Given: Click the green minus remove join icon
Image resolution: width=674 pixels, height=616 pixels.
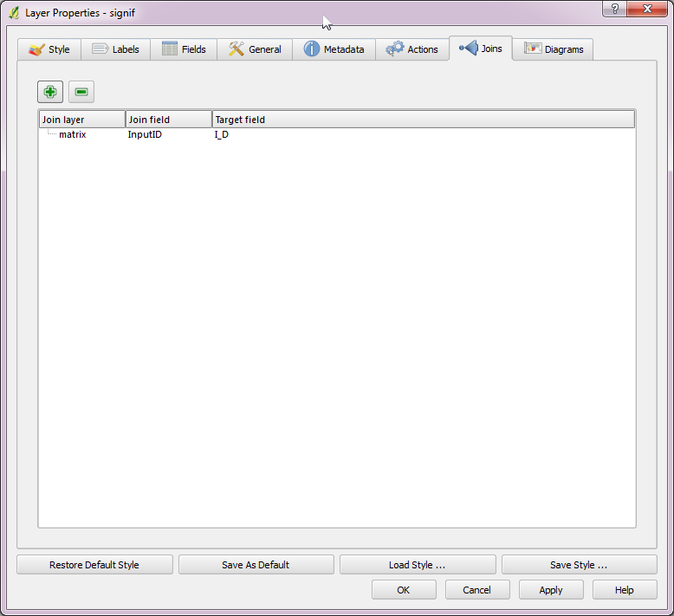Looking at the screenshot, I should 81,92.
